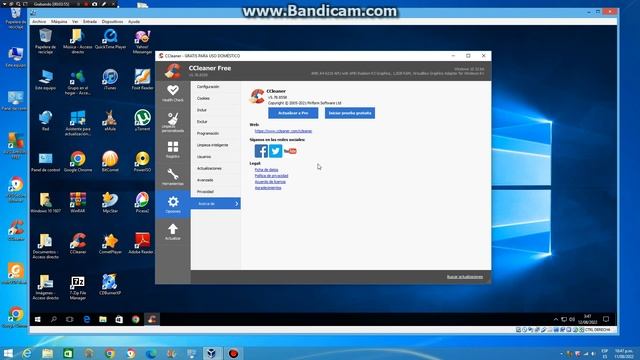Open CometPlayer desktop shortcut
Image resolution: width=640 pixels, height=360 pixels.
click(110, 243)
